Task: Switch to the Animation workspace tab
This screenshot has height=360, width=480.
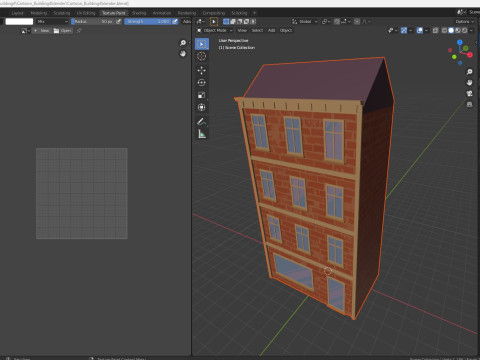Action: (162, 13)
